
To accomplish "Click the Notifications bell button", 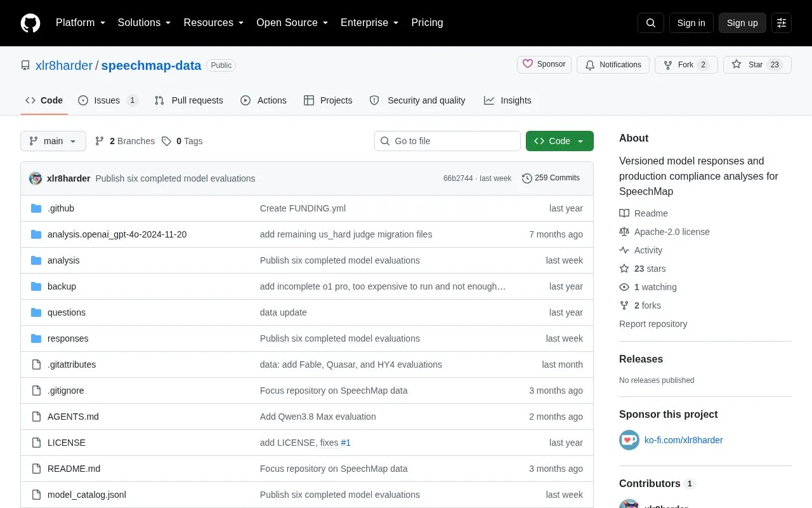I will (x=613, y=65).
